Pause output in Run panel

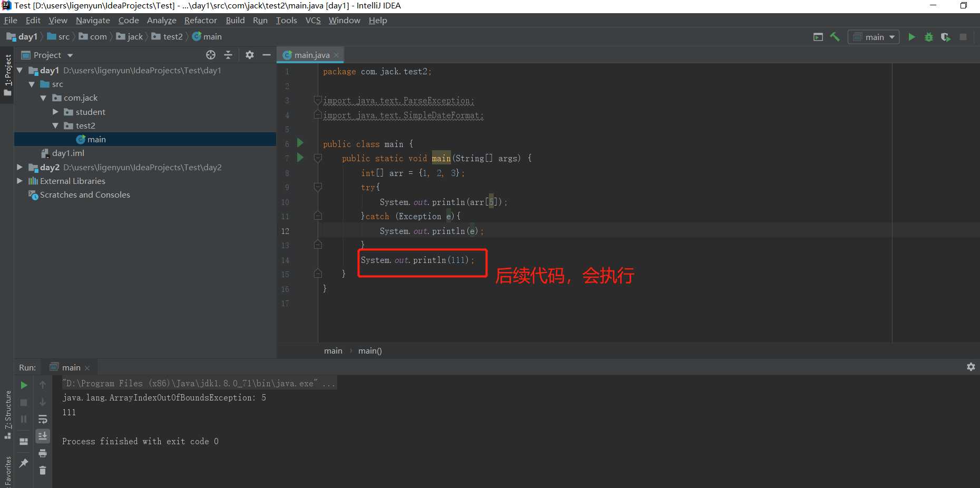(x=24, y=419)
